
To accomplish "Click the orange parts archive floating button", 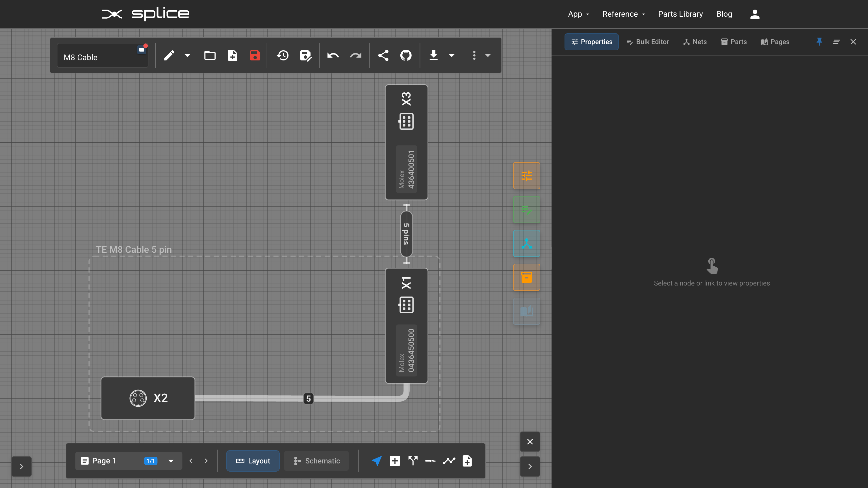I will (x=527, y=277).
